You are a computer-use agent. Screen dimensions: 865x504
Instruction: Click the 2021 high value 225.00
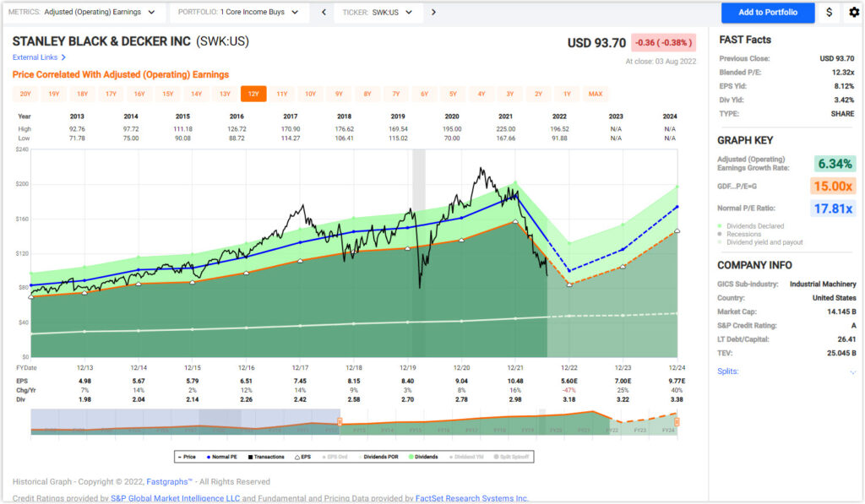click(x=505, y=129)
